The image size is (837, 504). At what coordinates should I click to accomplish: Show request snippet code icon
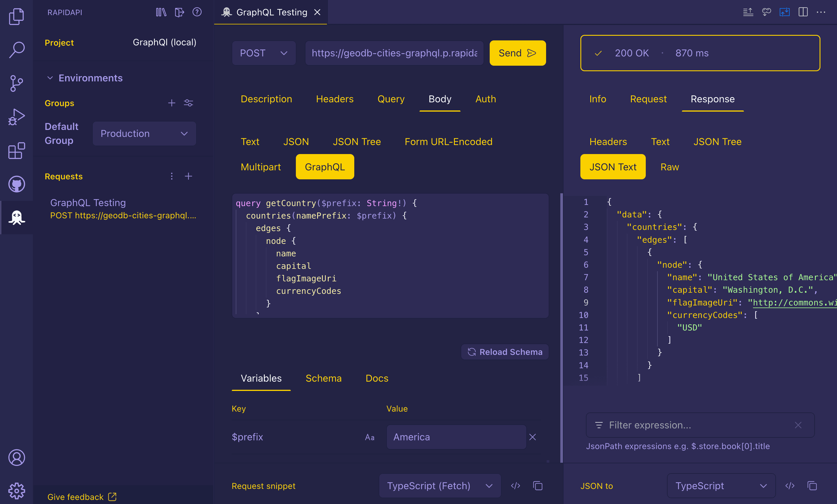(x=516, y=486)
